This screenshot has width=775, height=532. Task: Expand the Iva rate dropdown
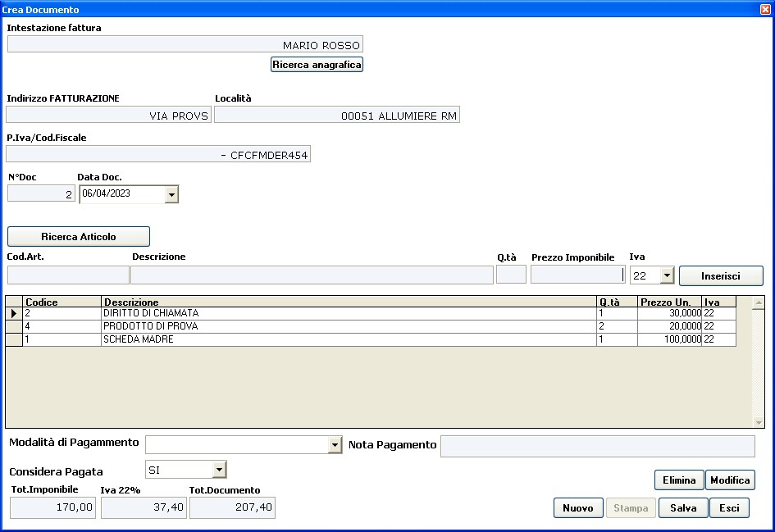coord(668,275)
